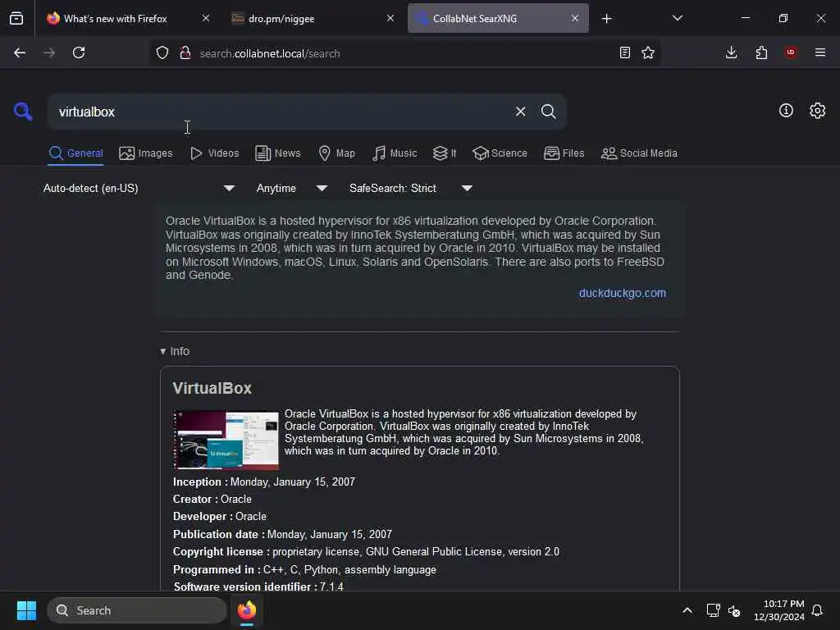Open notifications bell icon
Image resolution: width=840 pixels, height=630 pixels.
[x=817, y=610]
